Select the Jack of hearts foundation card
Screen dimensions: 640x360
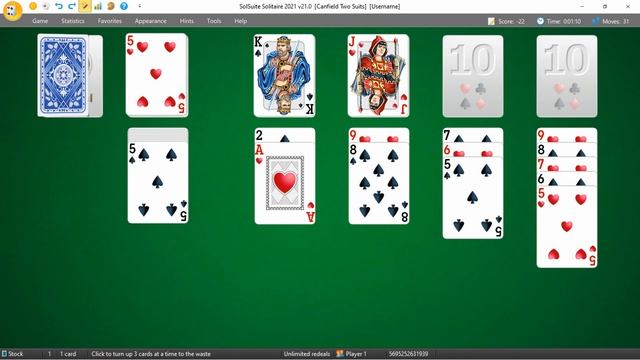(378, 76)
